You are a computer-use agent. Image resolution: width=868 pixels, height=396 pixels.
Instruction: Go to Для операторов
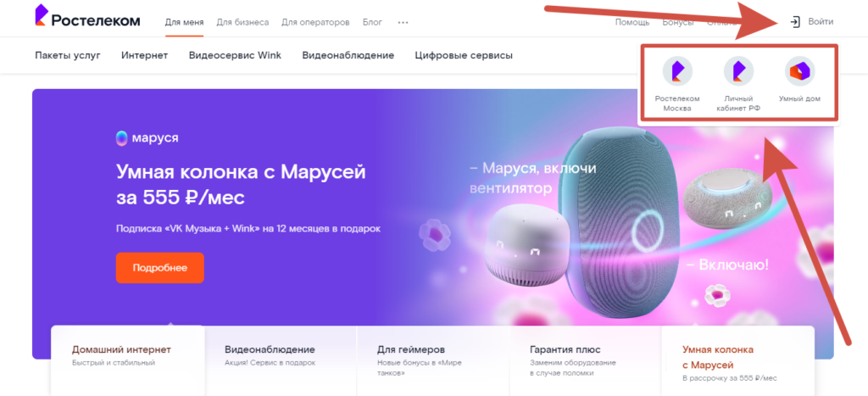click(x=315, y=23)
